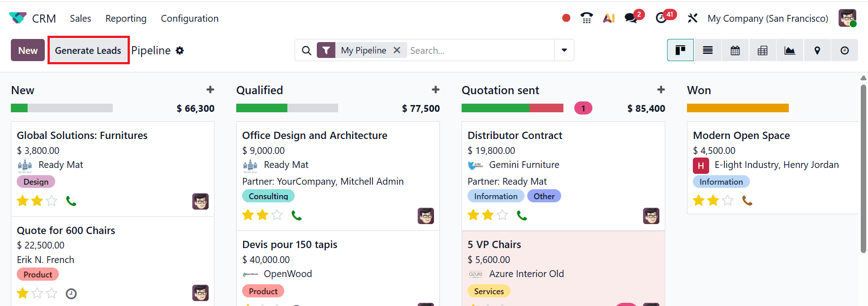The width and height of the screenshot is (868, 306).
Task: Open the Pivot view
Action: tap(762, 50)
